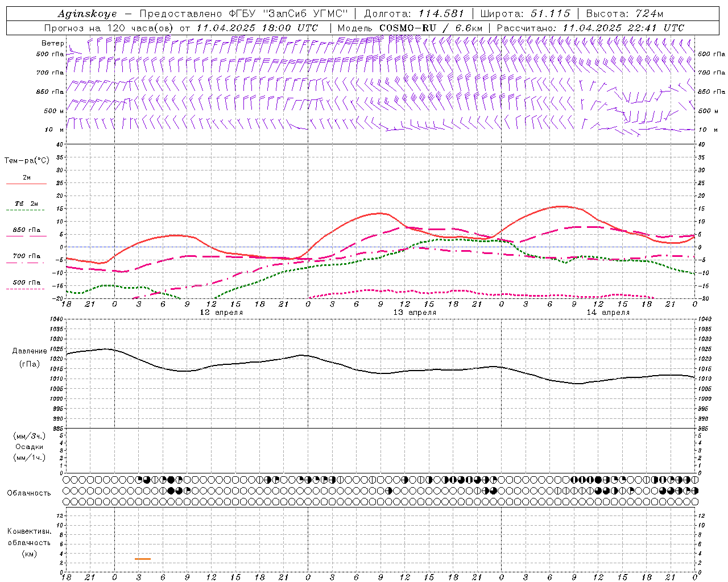Screen dimensions: 728x582
Task: Click the (км) unit label under облачность
Action: tap(30, 554)
